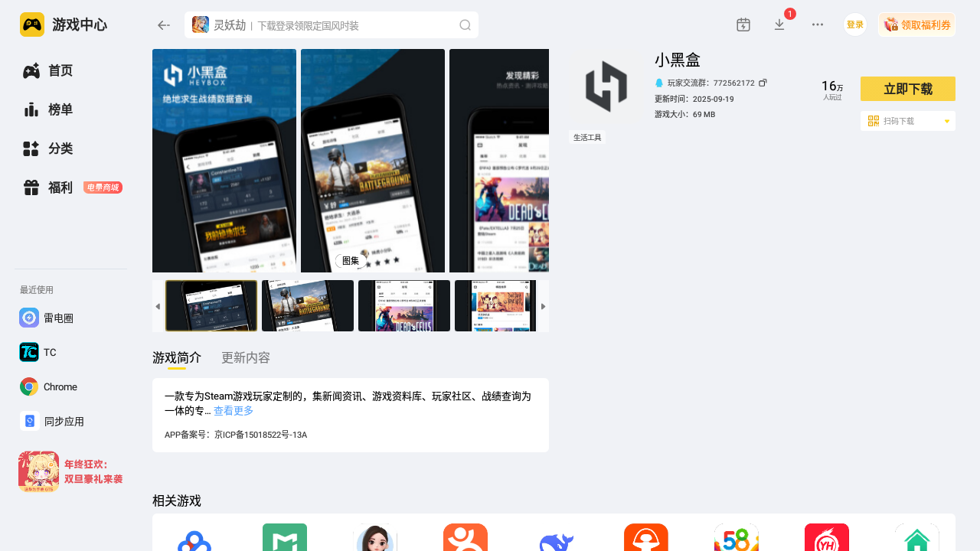Image resolution: width=980 pixels, height=551 pixels.
Task: Click the QR code 扫码下载 icon
Action: tap(874, 121)
